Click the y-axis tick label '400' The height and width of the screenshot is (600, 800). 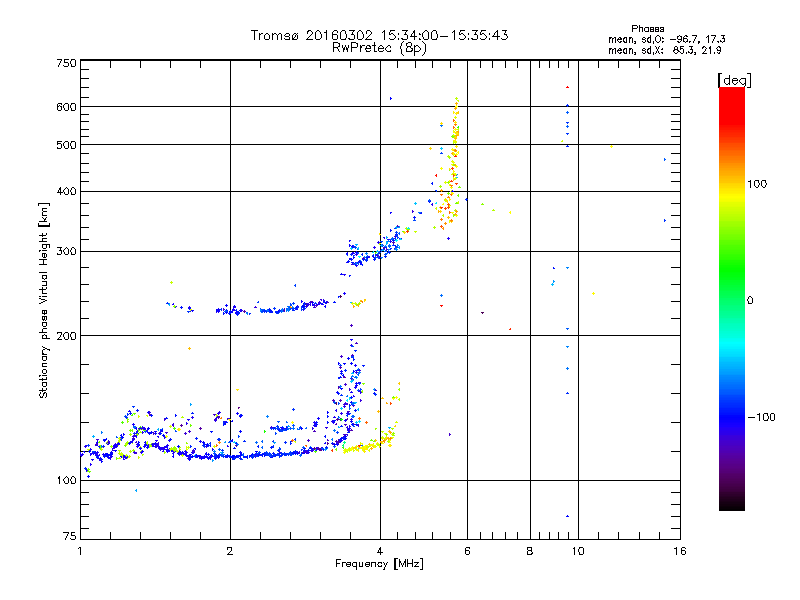click(x=66, y=191)
